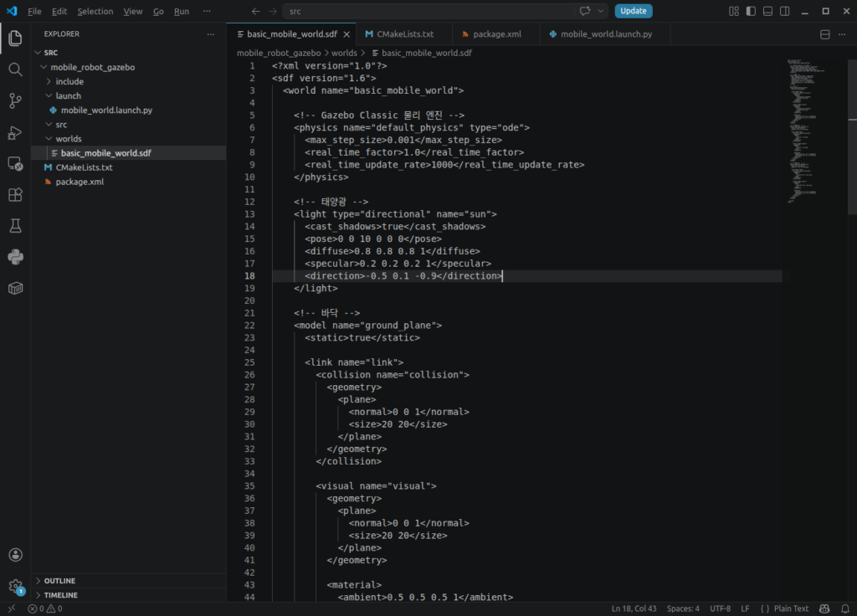Open the Run menu
The height and width of the screenshot is (616, 857).
click(x=182, y=11)
